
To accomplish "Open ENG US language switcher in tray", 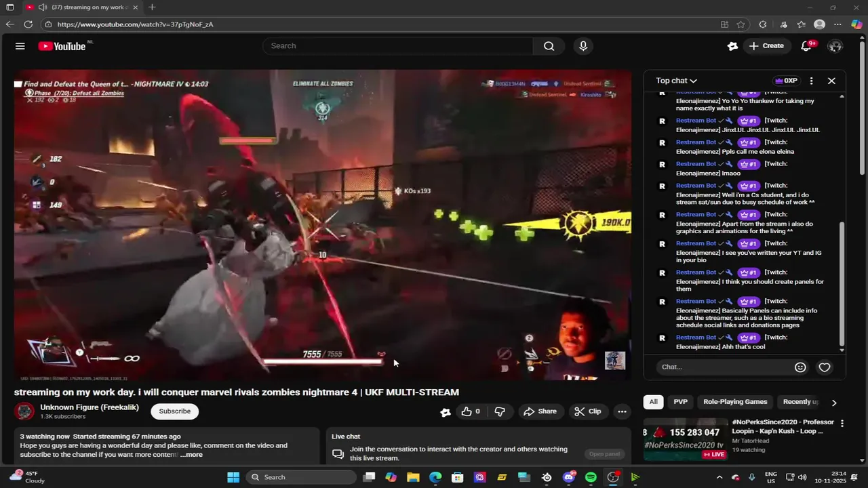I will pyautogui.click(x=771, y=477).
